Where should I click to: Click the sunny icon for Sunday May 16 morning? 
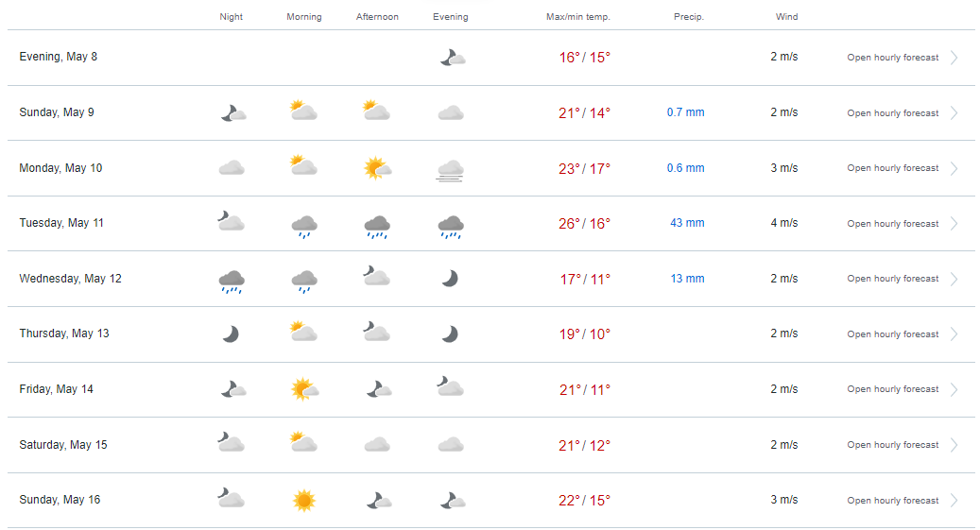click(304, 501)
